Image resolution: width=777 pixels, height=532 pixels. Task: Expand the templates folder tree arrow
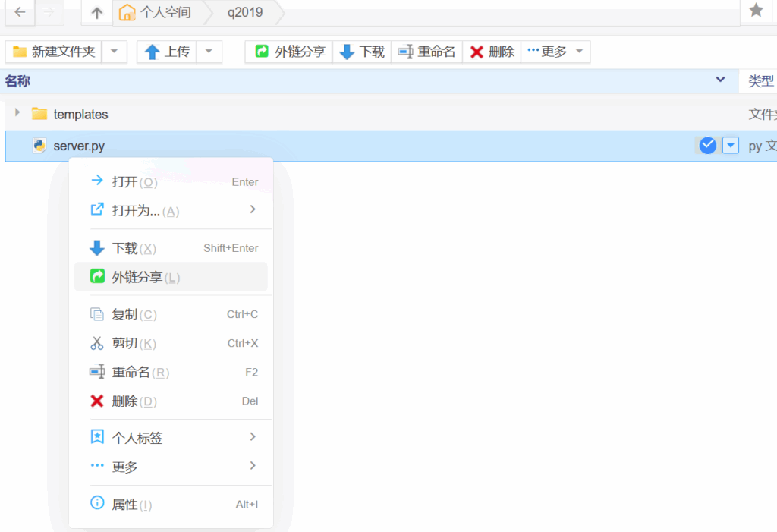pos(17,113)
